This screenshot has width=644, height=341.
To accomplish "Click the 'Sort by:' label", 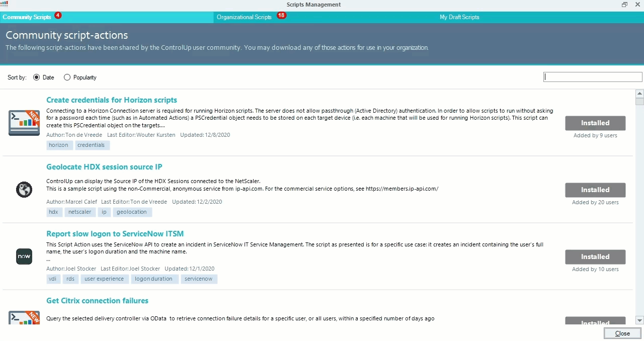I will 17,77.
